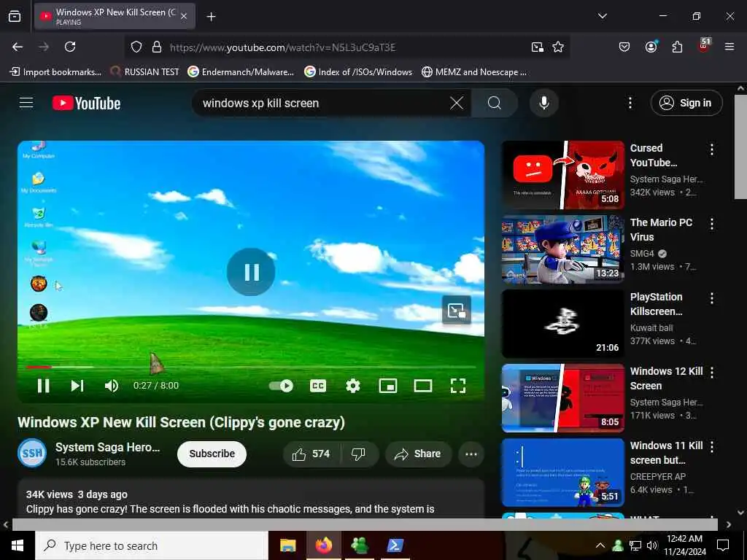Viewport: 747px width, 560px height.
Task: Open the player settings gear
Action: coord(353,386)
